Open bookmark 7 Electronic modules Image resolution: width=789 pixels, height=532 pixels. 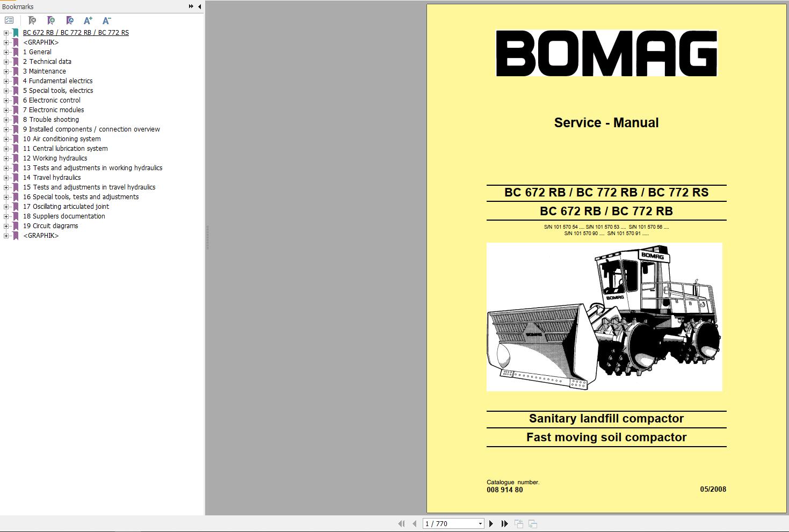pos(53,110)
